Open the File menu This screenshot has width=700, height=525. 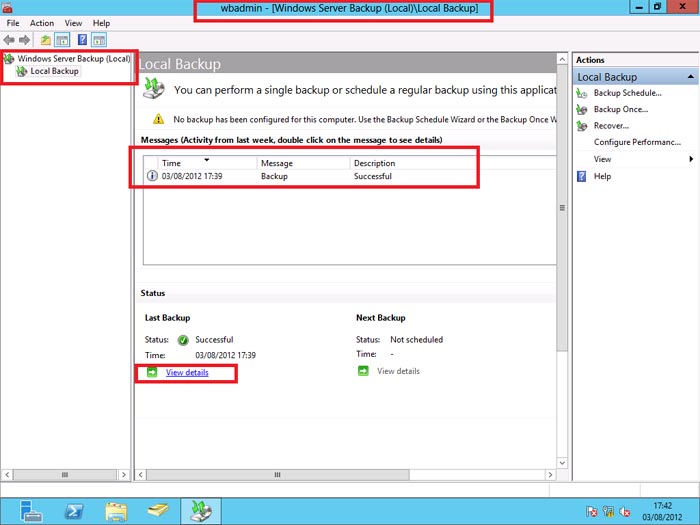[x=13, y=23]
